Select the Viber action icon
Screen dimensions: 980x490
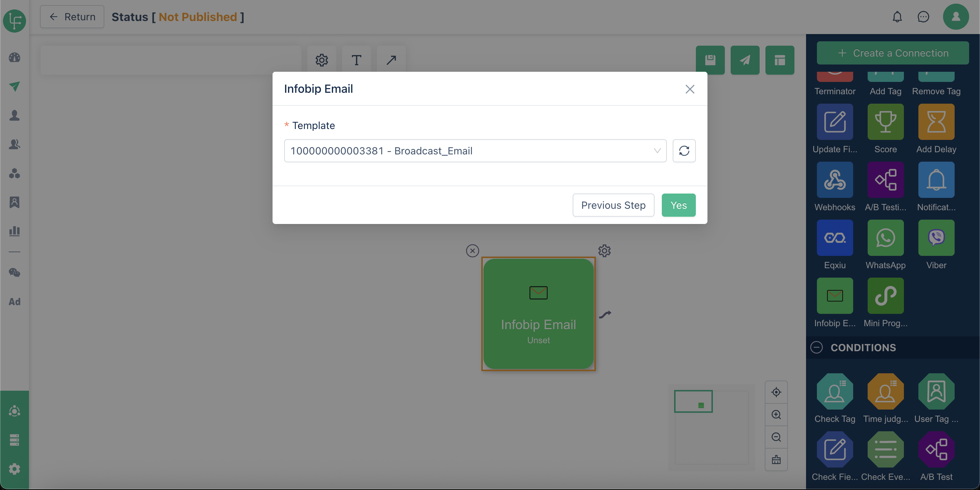click(936, 238)
